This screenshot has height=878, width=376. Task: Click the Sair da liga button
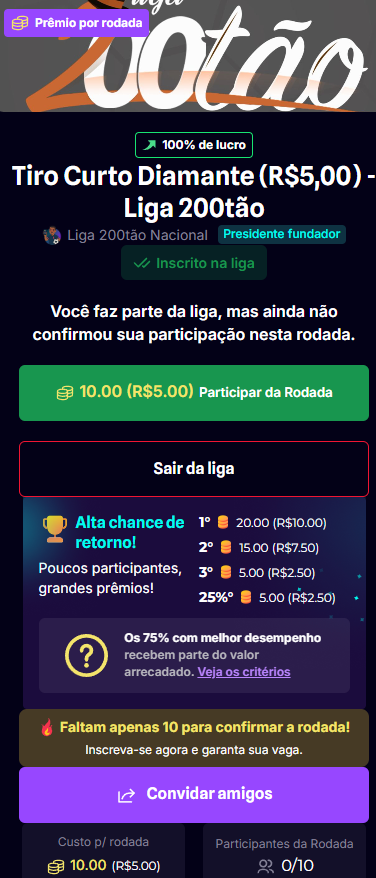pos(194,469)
